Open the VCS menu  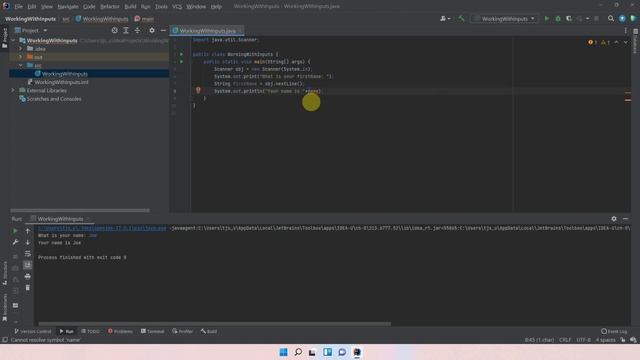tap(177, 7)
